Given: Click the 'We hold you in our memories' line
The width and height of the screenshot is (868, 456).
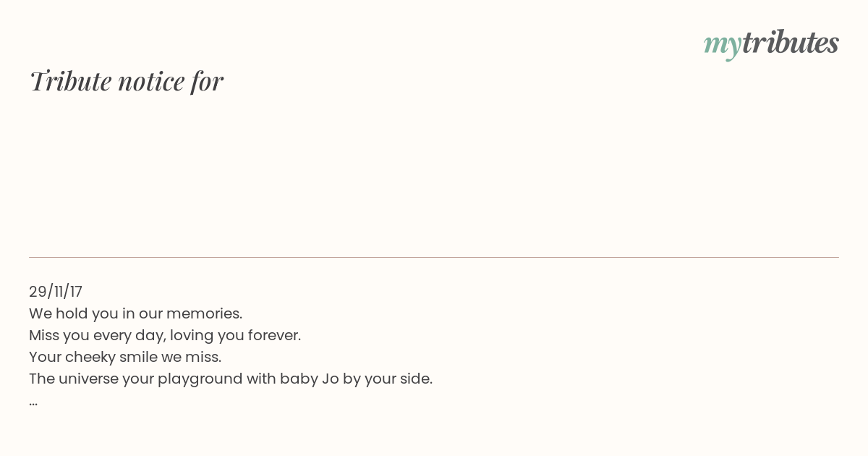Looking at the screenshot, I should point(136,313).
